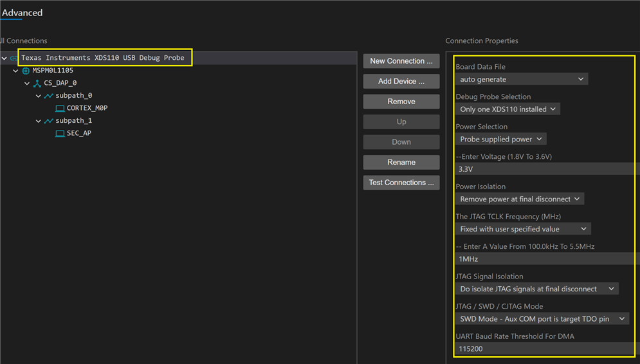Click the 'Enter A Value From 100.0kHz To 5.5MHz' label
Image resolution: width=640 pixels, height=364 pixels.
click(525, 246)
